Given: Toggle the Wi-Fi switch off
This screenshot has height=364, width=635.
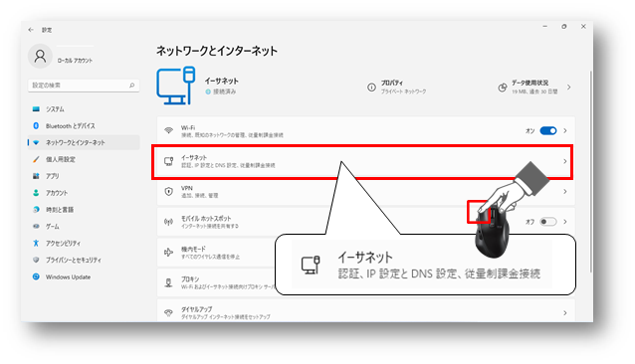Looking at the screenshot, I should (548, 130).
